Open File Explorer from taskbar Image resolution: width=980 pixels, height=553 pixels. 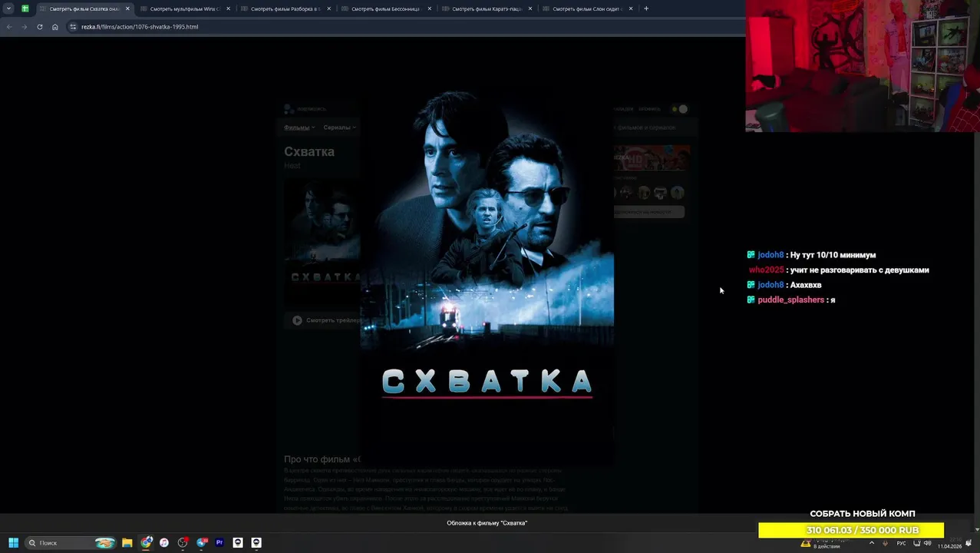click(x=127, y=542)
